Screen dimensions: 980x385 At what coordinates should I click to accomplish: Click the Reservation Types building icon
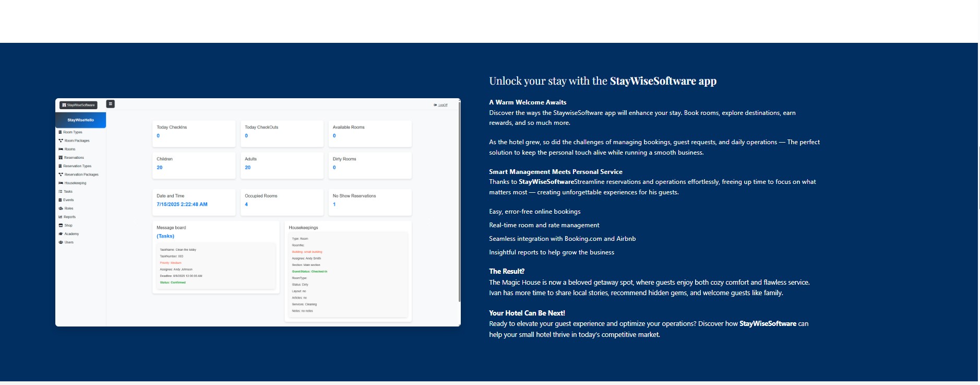60,166
